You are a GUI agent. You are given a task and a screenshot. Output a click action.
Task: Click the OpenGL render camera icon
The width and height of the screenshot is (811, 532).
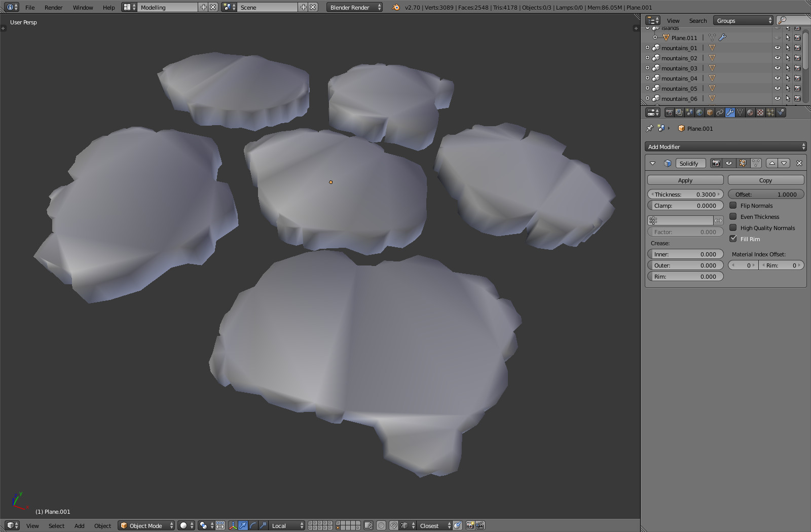tap(470, 525)
